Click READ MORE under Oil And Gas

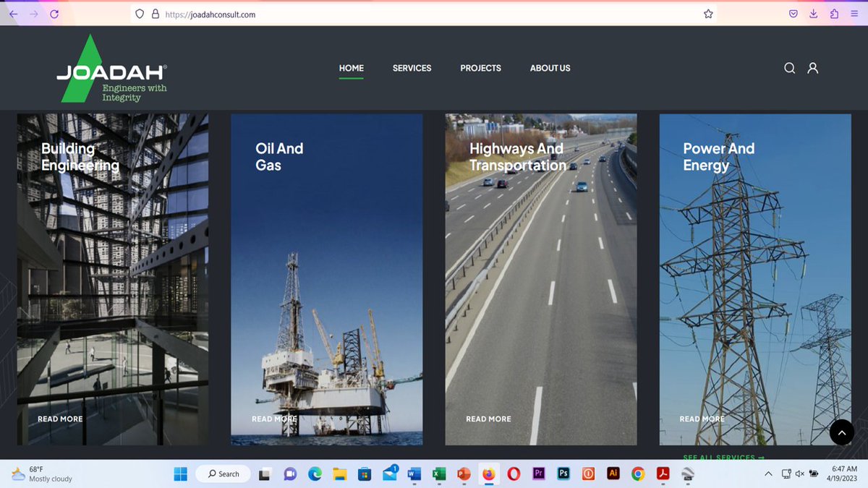click(x=274, y=419)
